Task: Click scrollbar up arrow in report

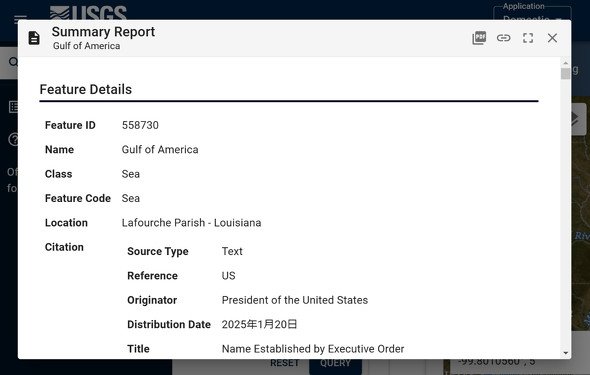Action: point(566,63)
